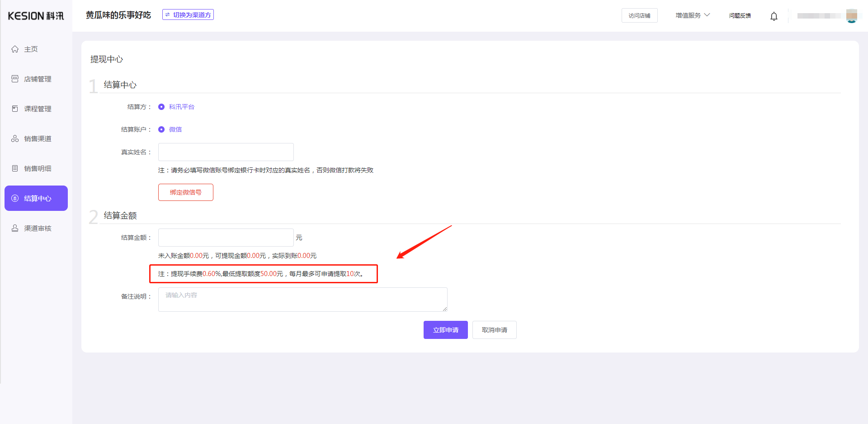Click the 访问店铺 button

click(x=639, y=16)
